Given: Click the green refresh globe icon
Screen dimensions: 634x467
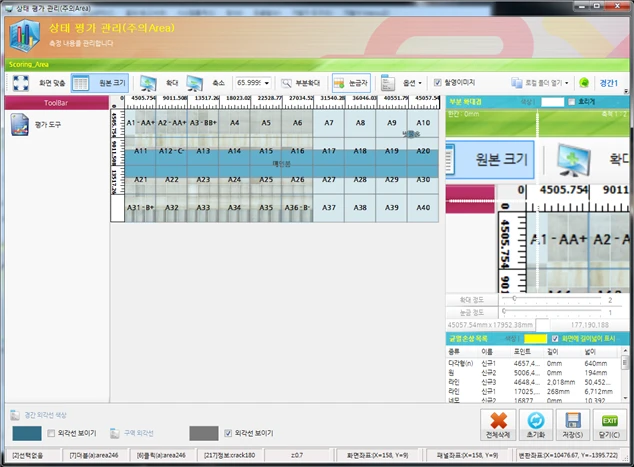Looking at the screenshot, I should [x=584, y=83].
